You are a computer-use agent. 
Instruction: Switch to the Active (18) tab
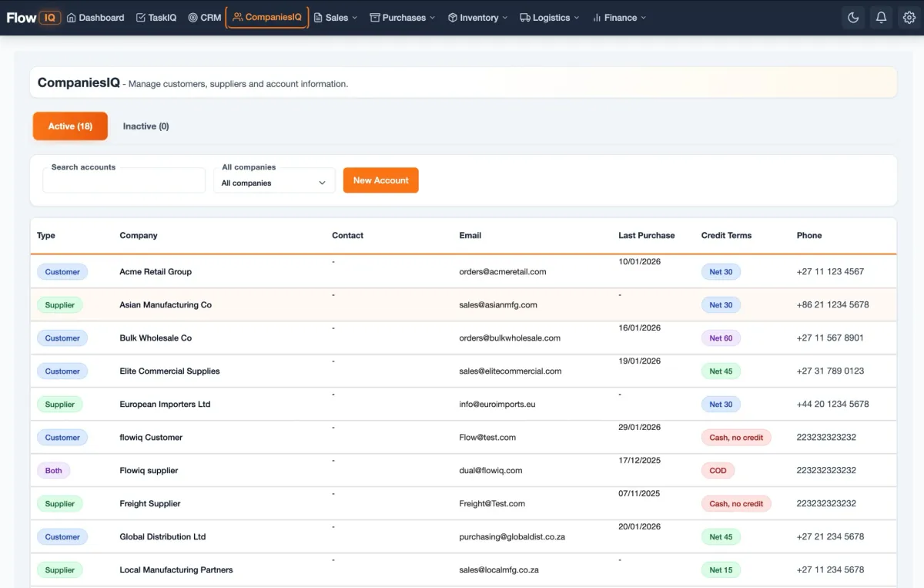point(70,126)
